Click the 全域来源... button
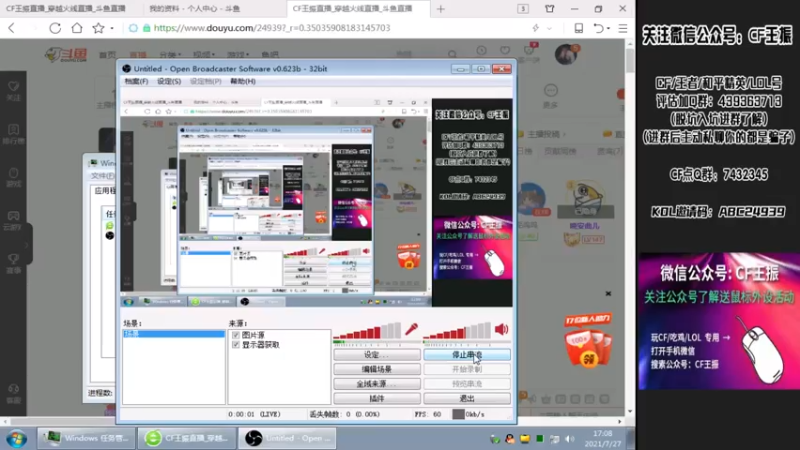 pyautogui.click(x=377, y=384)
